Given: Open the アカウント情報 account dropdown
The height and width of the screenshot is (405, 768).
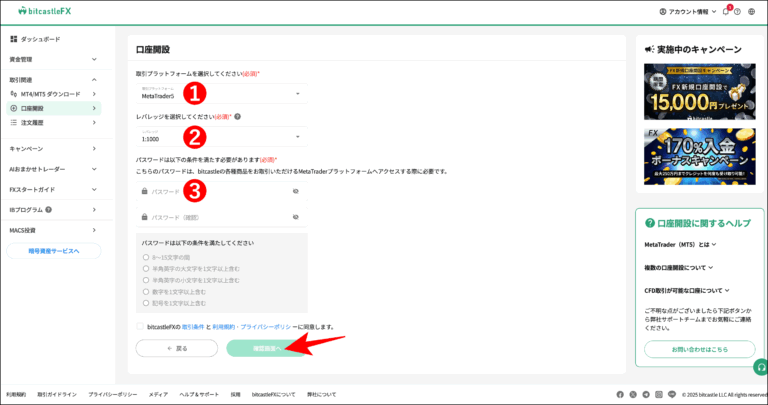Looking at the screenshot, I should pos(688,12).
